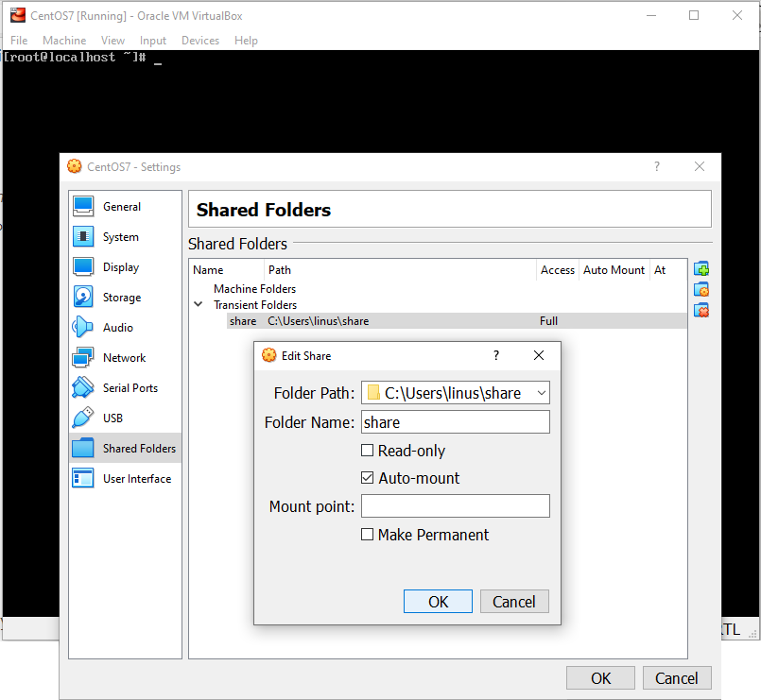Uncheck the Auto-mount checkbox
Image resolution: width=761 pixels, height=700 pixels.
(368, 478)
